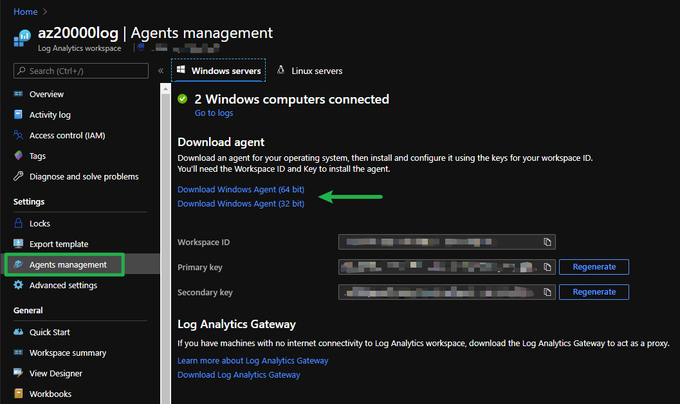Regenerate the Primary key
This screenshot has height=404, width=680.
tap(594, 267)
